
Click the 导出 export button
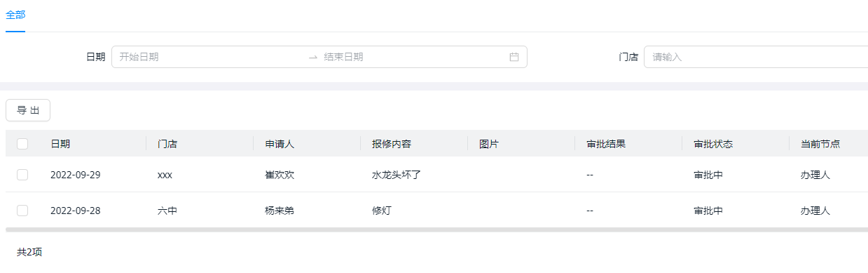28,110
